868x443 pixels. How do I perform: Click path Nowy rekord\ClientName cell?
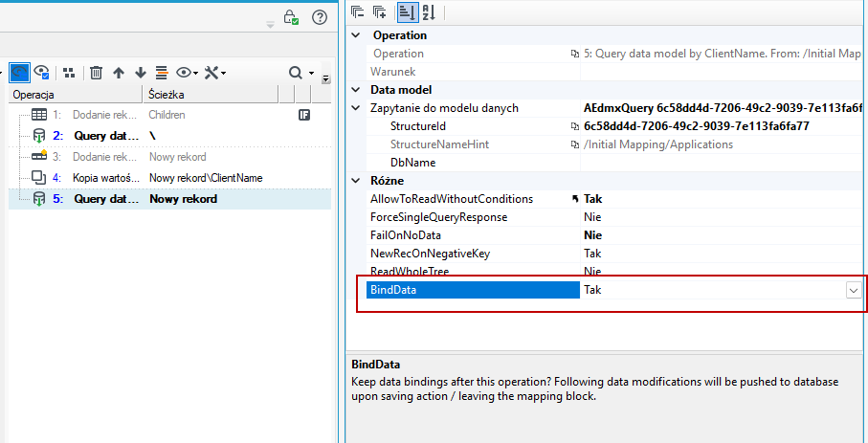coord(206,178)
